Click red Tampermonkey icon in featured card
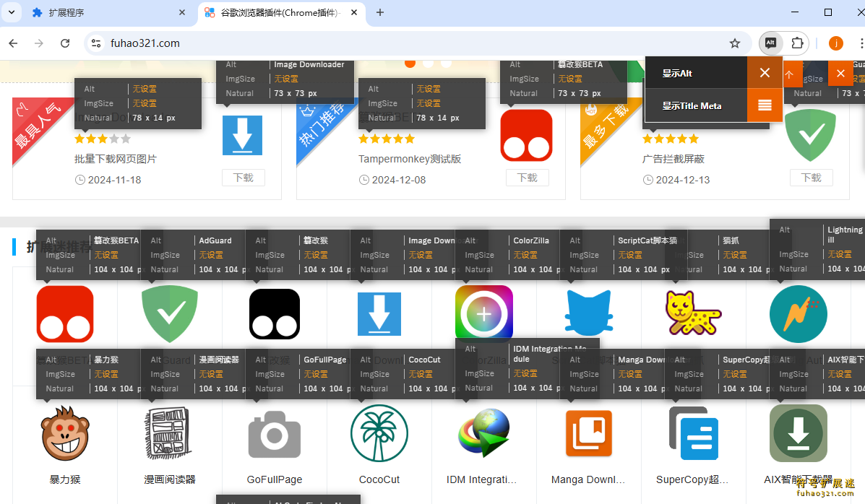Viewport: 865px width, 504px height. 527,135
